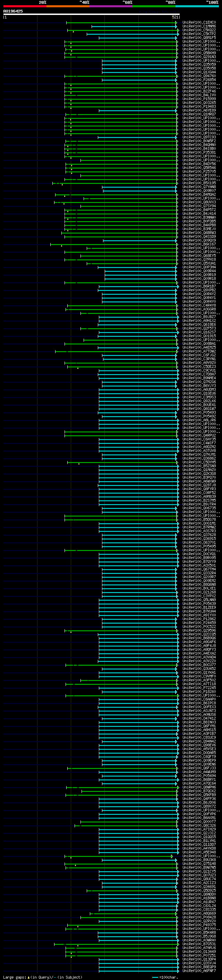
Task: Open hit UniRef100_C1EHC0
Action: click(x=199, y=23)
